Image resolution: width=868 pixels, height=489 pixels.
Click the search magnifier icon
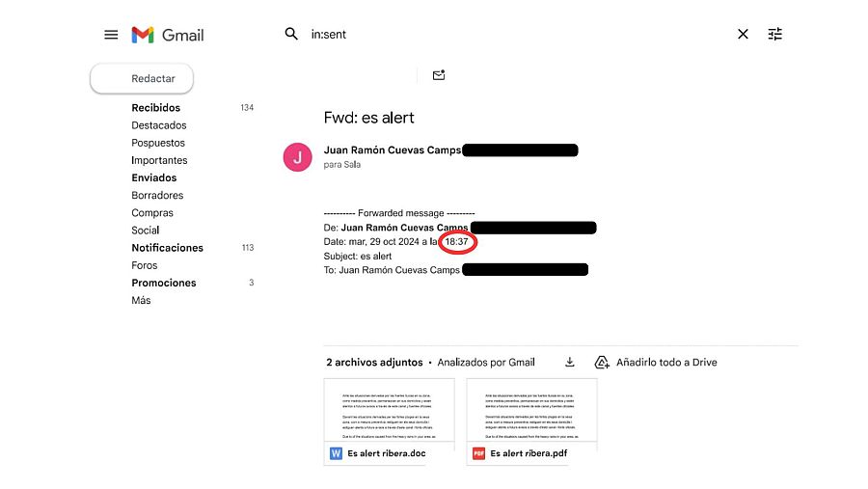tap(291, 34)
